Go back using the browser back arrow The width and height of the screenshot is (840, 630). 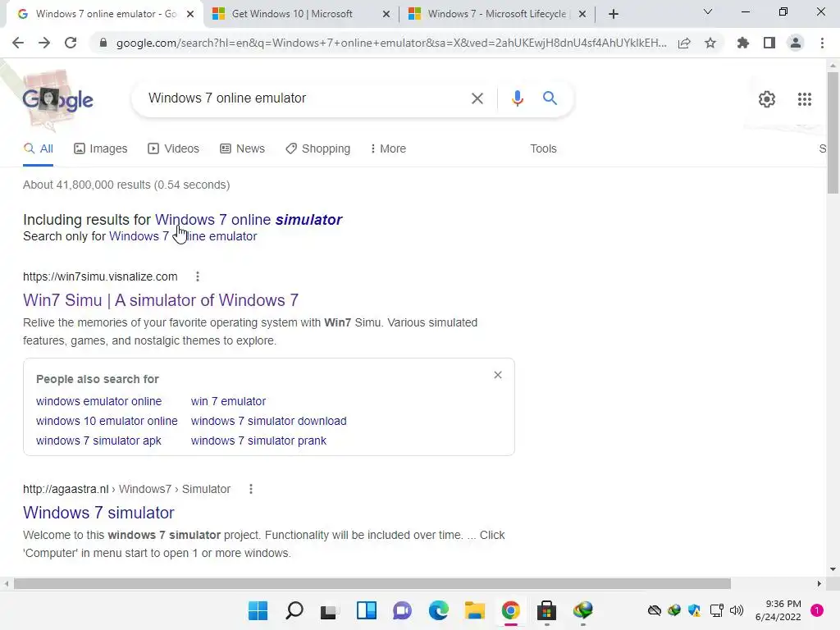click(18, 43)
